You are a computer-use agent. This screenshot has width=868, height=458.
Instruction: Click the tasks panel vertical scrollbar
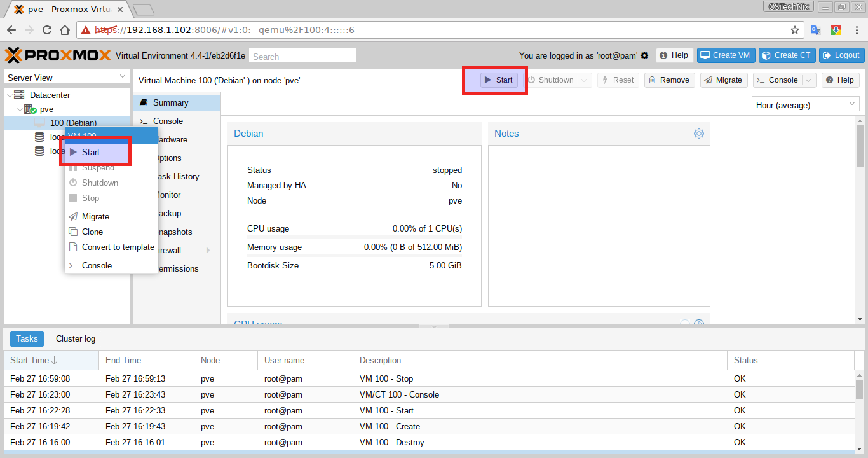tap(860, 413)
